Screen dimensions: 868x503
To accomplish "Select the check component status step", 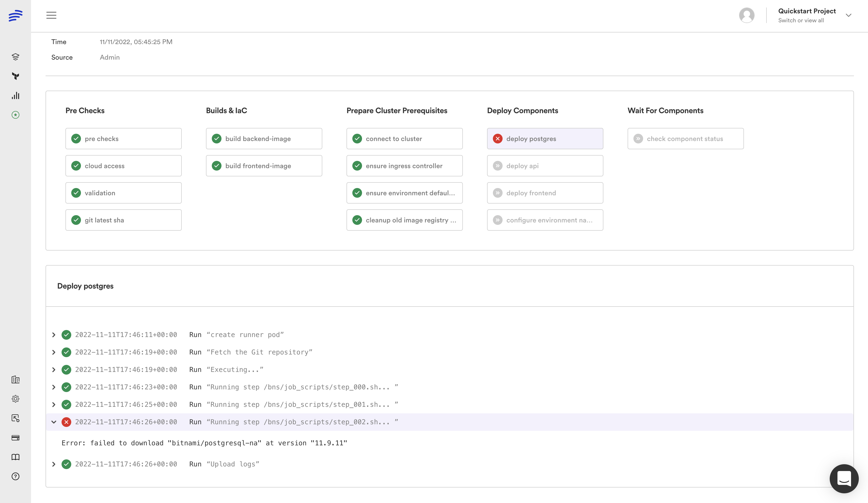I will pos(685,139).
